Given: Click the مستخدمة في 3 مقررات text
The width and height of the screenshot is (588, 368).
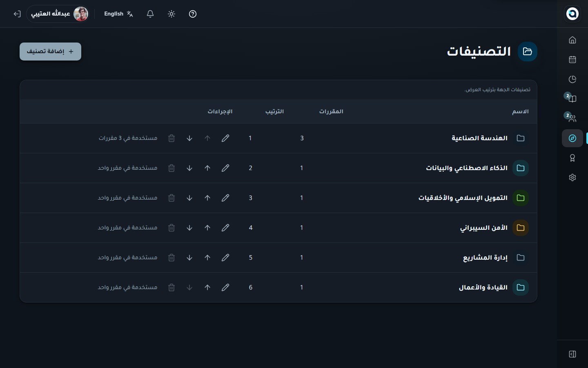Looking at the screenshot, I should click(x=128, y=138).
